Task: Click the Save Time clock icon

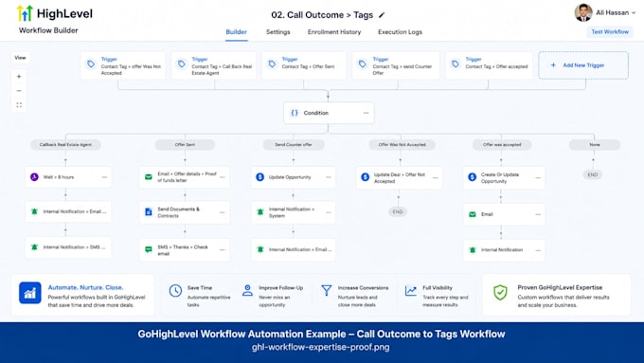Action: click(175, 291)
